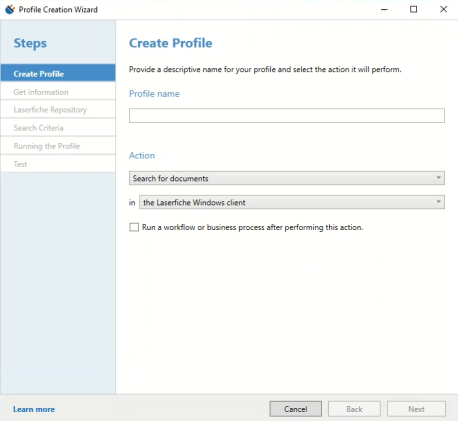The image size is (458, 421).
Task: Open the Search for documents dropdown
Action: point(287,178)
